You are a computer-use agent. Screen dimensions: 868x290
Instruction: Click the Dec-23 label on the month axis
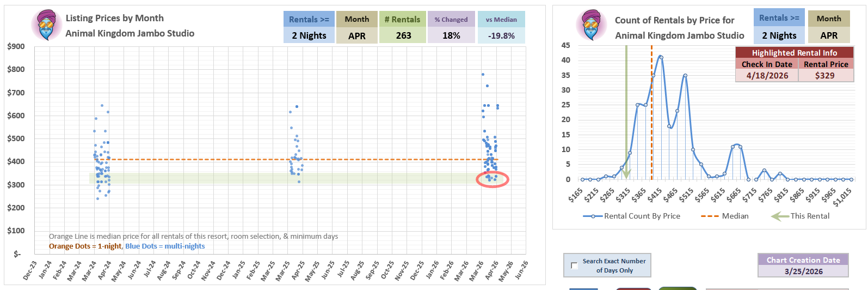(30, 270)
